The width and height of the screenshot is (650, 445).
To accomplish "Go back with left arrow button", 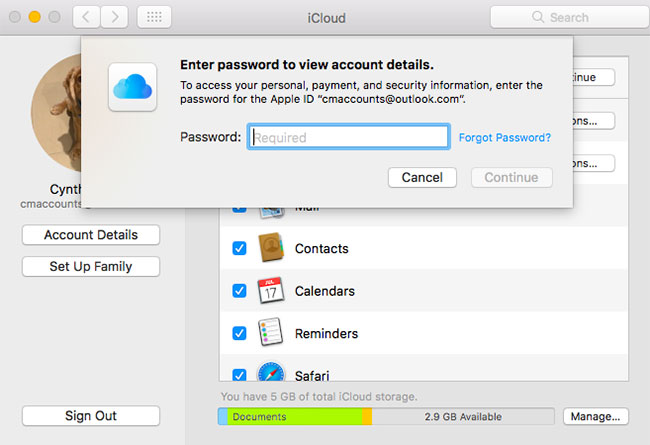I will (87, 17).
